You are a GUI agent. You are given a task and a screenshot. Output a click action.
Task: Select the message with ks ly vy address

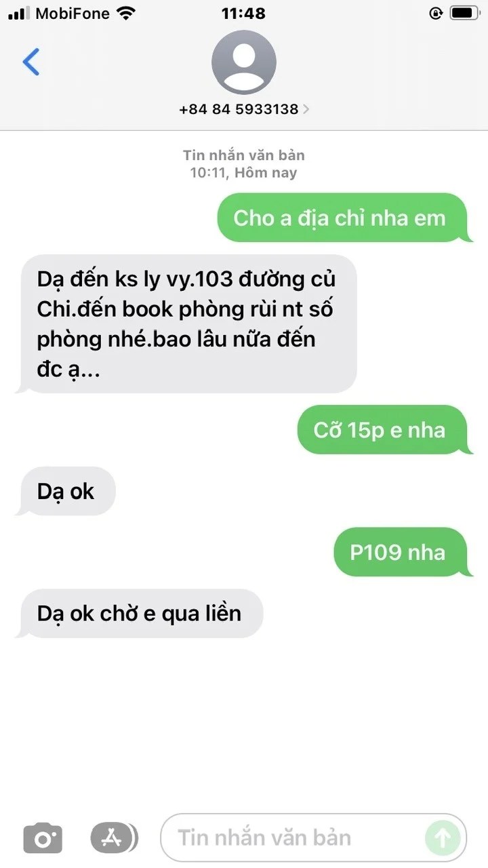click(x=186, y=324)
